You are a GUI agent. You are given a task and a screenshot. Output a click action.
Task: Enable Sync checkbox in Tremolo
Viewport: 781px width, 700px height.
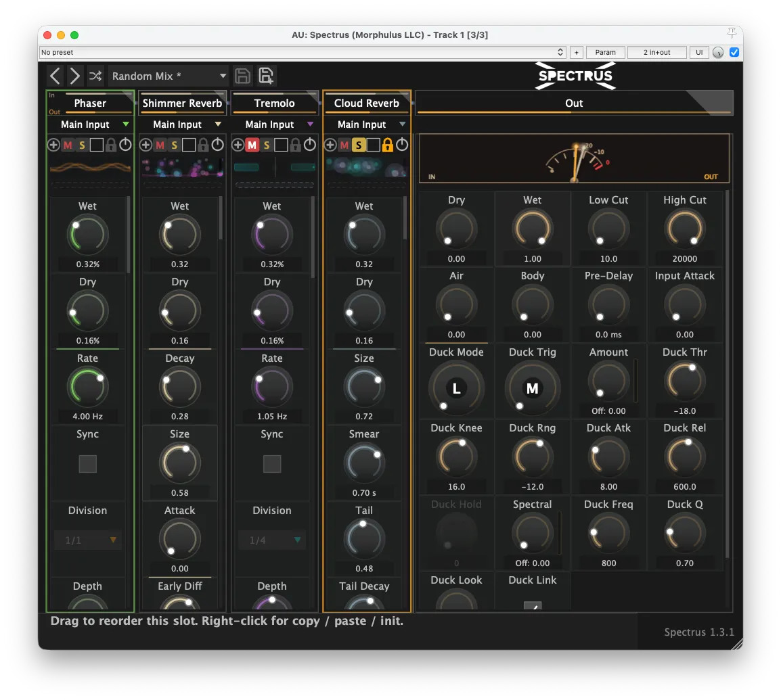[272, 464]
